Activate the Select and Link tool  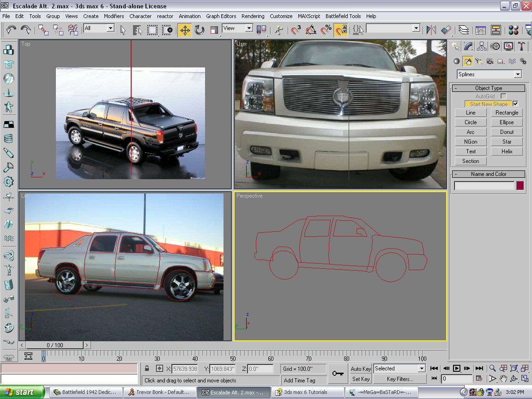[43, 30]
